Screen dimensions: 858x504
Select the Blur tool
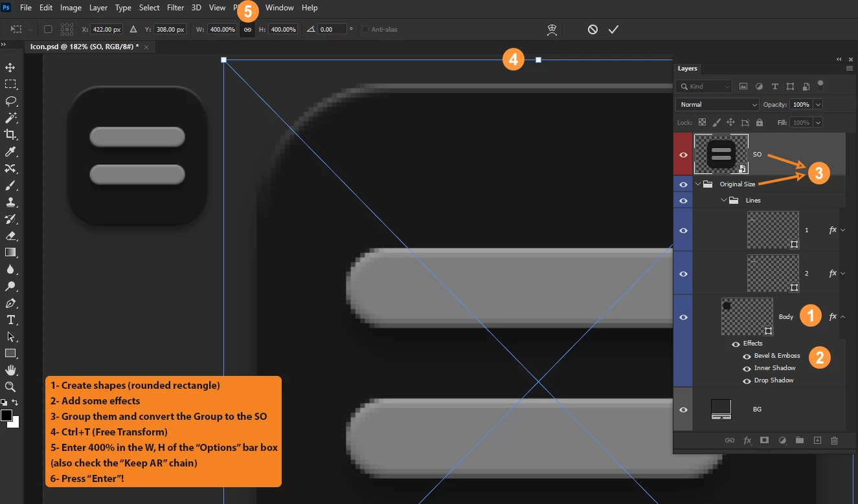pyautogui.click(x=10, y=269)
